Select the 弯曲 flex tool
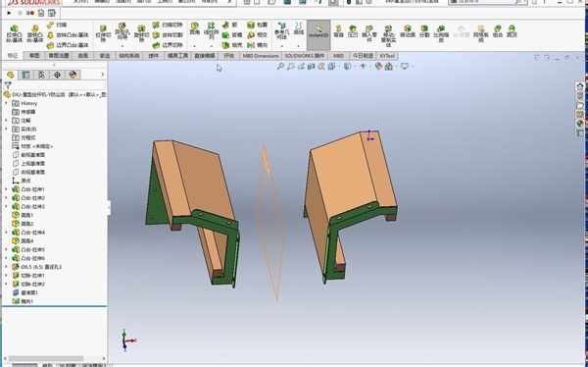The width and height of the screenshot is (588, 367). (x=338, y=30)
